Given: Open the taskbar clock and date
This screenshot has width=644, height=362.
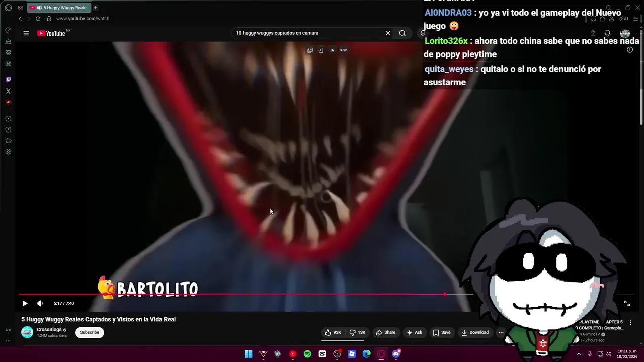Looking at the screenshot, I should pyautogui.click(x=627, y=354).
